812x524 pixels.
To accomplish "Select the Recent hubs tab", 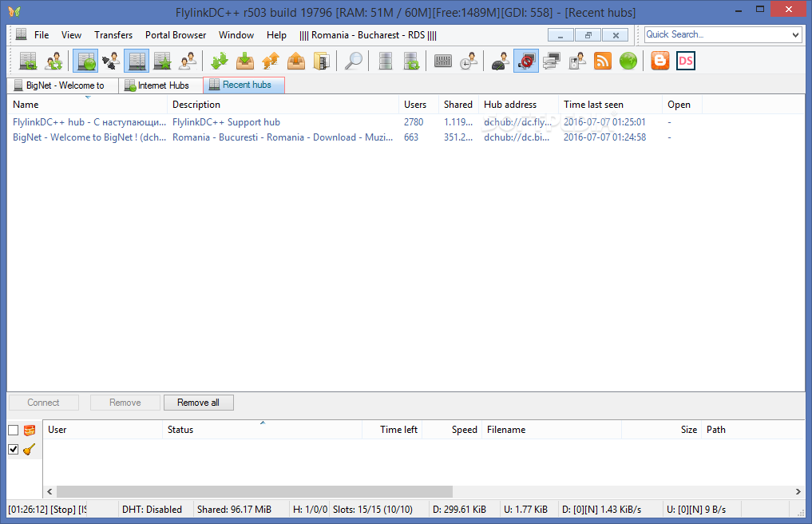I will click(244, 85).
